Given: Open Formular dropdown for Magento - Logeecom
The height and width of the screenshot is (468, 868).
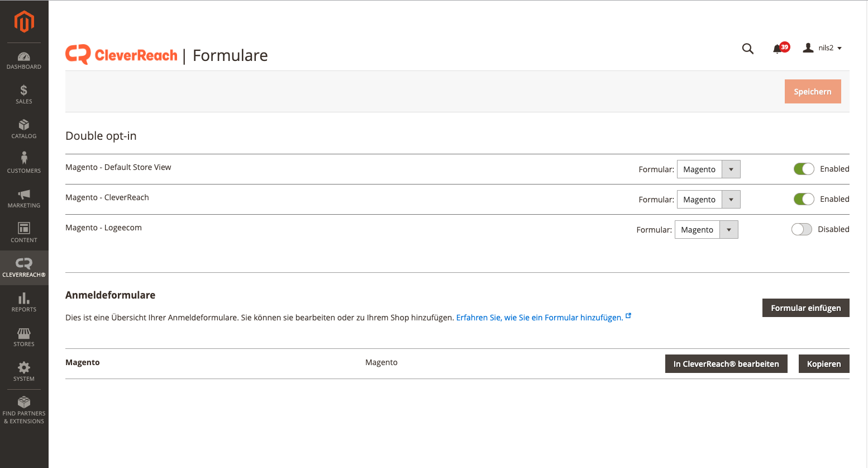Looking at the screenshot, I should pyautogui.click(x=706, y=230).
